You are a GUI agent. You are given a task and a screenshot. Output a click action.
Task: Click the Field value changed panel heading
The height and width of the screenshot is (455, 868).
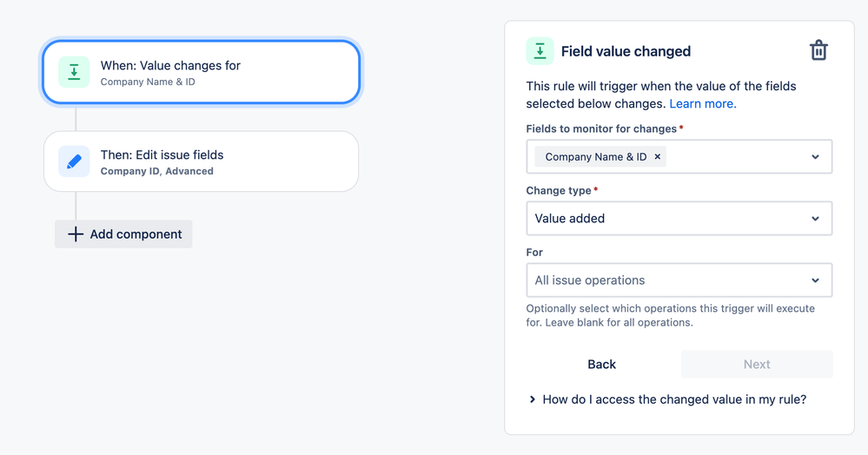point(626,51)
